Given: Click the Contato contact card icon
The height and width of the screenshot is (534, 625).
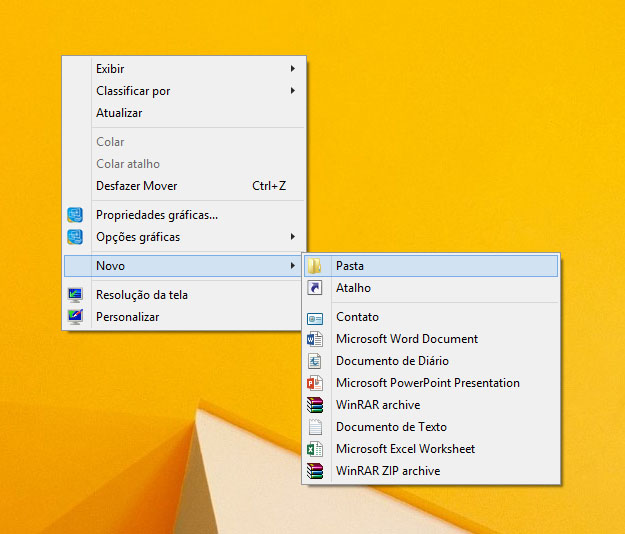Looking at the screenshot, I should [315, 318].
